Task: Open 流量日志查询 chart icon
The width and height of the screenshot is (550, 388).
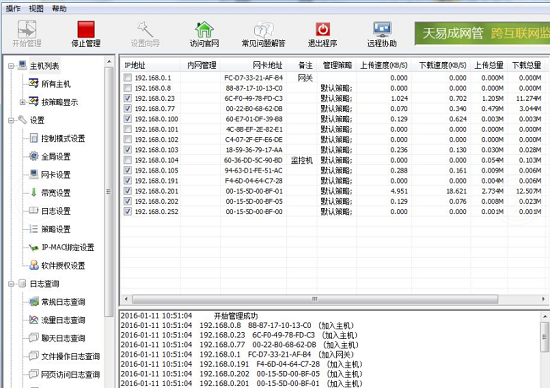Action: [34, 320]
